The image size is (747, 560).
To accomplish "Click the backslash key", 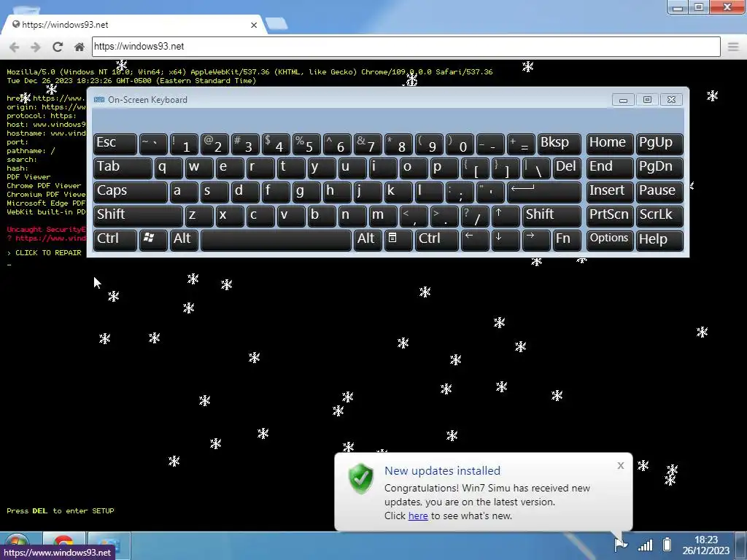I will coord(536,168).
